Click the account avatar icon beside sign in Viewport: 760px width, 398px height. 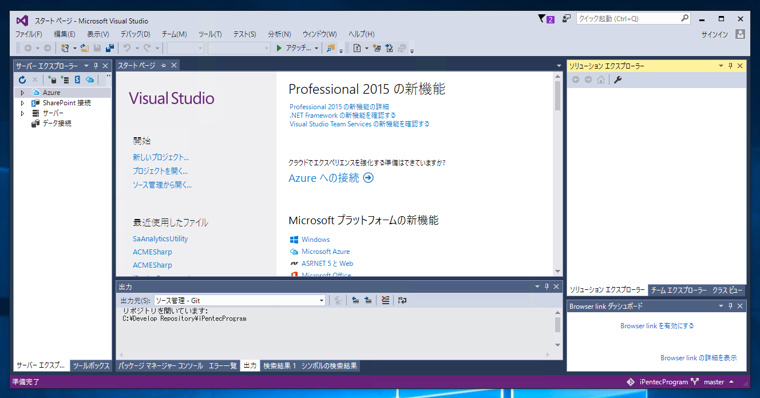[740, 34]
